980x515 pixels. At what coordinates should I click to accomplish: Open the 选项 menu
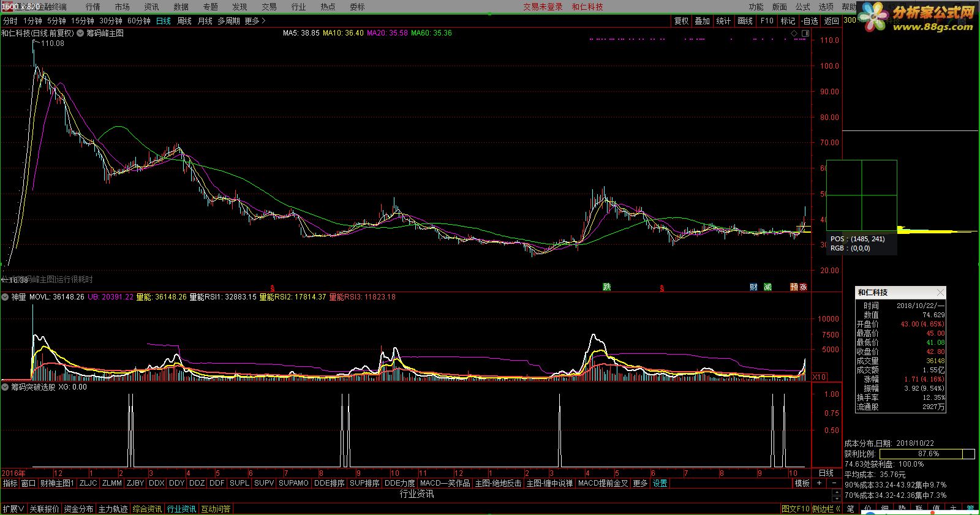pos(826,7)
